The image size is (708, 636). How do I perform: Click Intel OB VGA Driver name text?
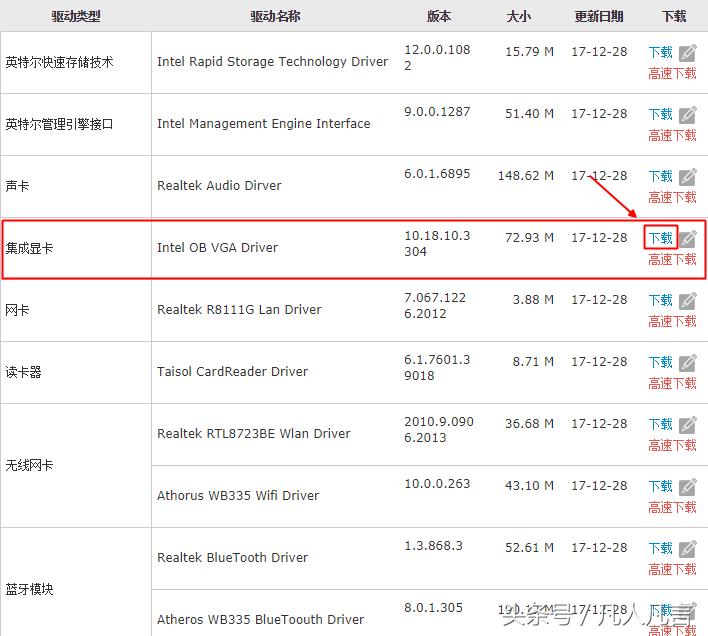[x=217, y=247]
